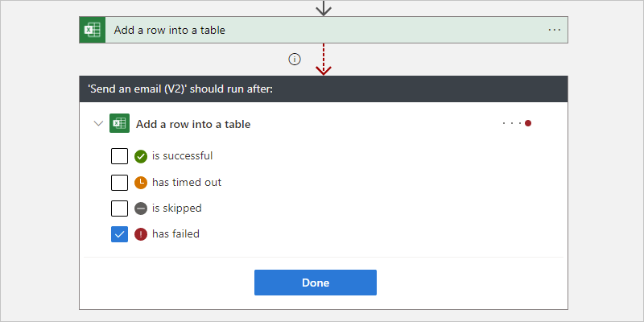
Task: Tick the "is skipped" checkbox
Action: [119, 208]
